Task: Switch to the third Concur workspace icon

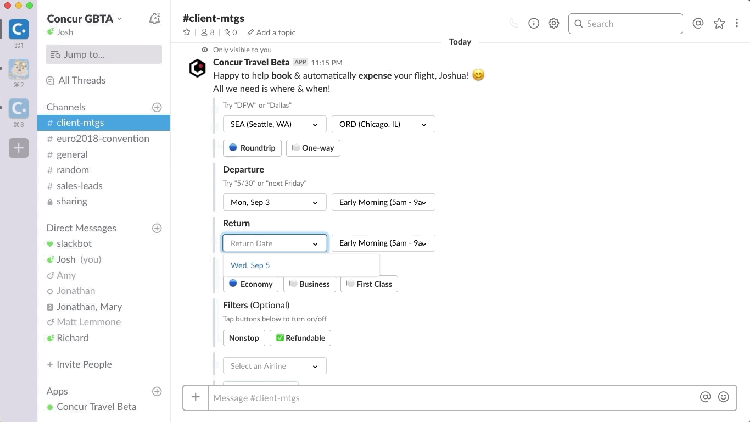Action: click(x=19, y=109)
